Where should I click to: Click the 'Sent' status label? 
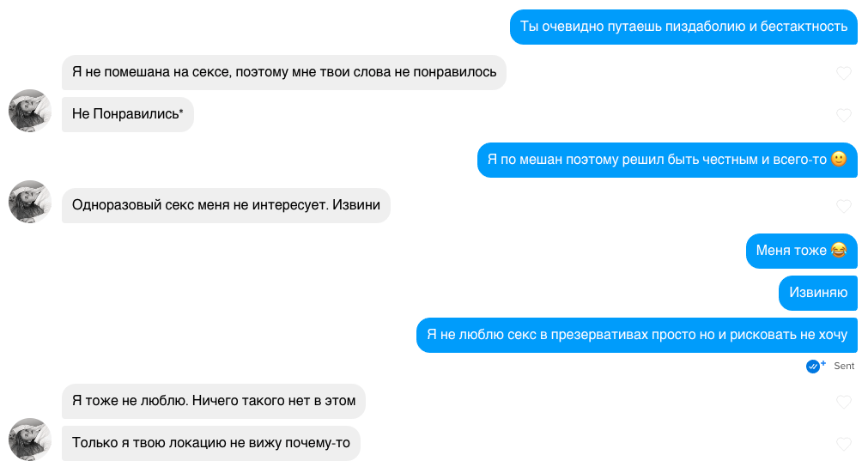point(844,366)
